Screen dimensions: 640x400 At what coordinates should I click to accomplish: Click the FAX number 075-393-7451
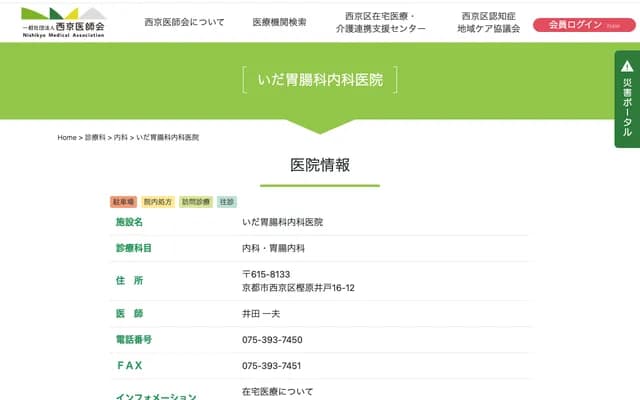coord(272,366)
